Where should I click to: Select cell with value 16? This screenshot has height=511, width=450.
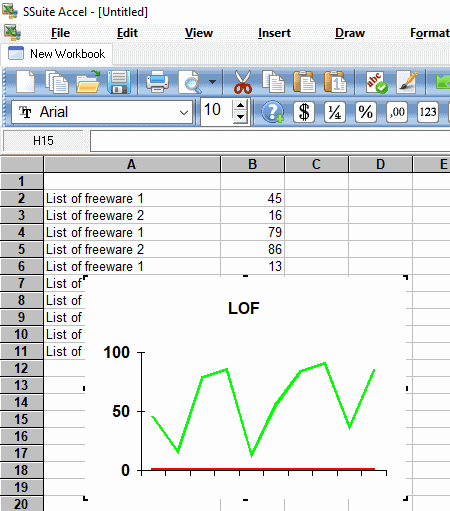coord(252,216)
